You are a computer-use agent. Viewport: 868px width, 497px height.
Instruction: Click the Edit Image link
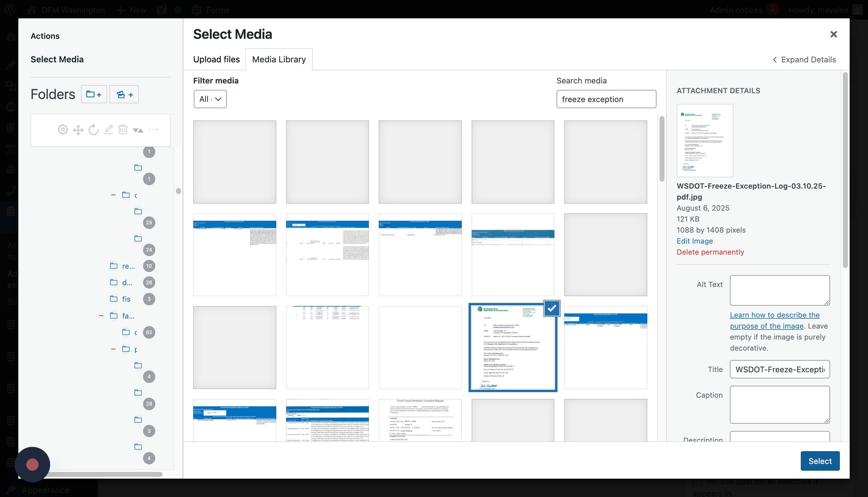pyautogui.click(x=694, y=241)
